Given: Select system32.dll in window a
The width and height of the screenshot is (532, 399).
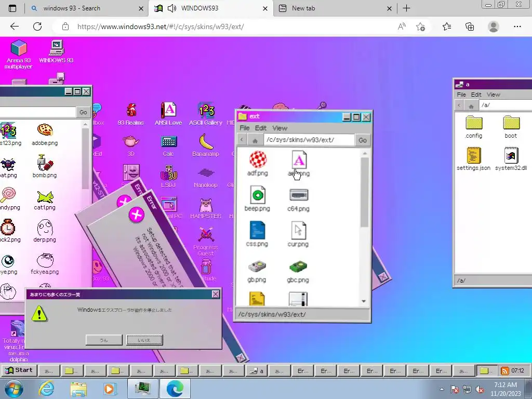Looking at the screenshot, I should pyautogui.click(x=511, y=159).
